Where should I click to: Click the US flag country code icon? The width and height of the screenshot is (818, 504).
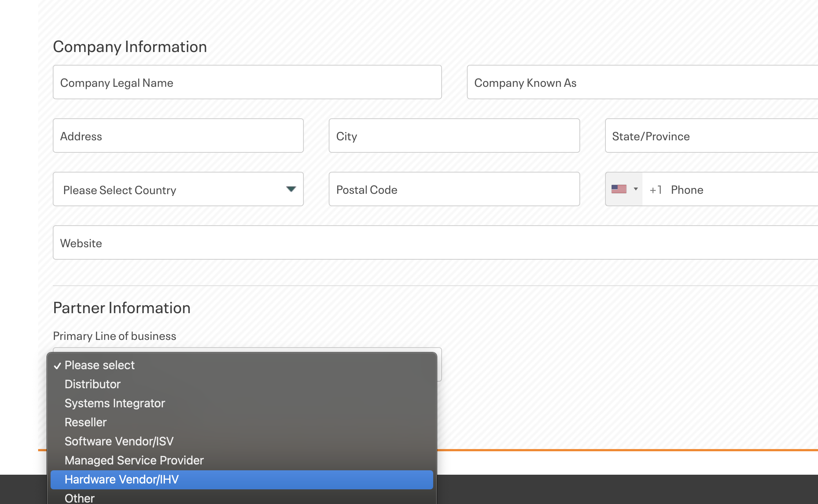click(619, 189)
